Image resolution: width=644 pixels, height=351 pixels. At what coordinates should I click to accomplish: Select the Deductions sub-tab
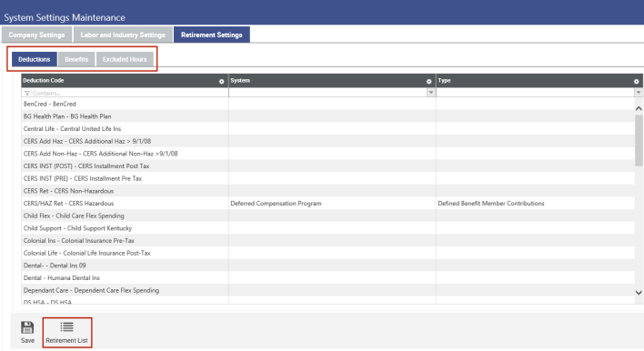point(34,59)
